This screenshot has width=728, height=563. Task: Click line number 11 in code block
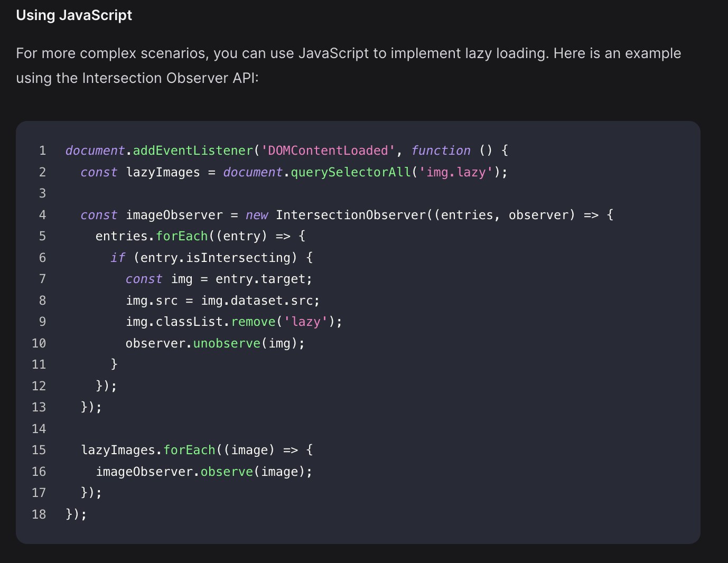pos(39,364)
